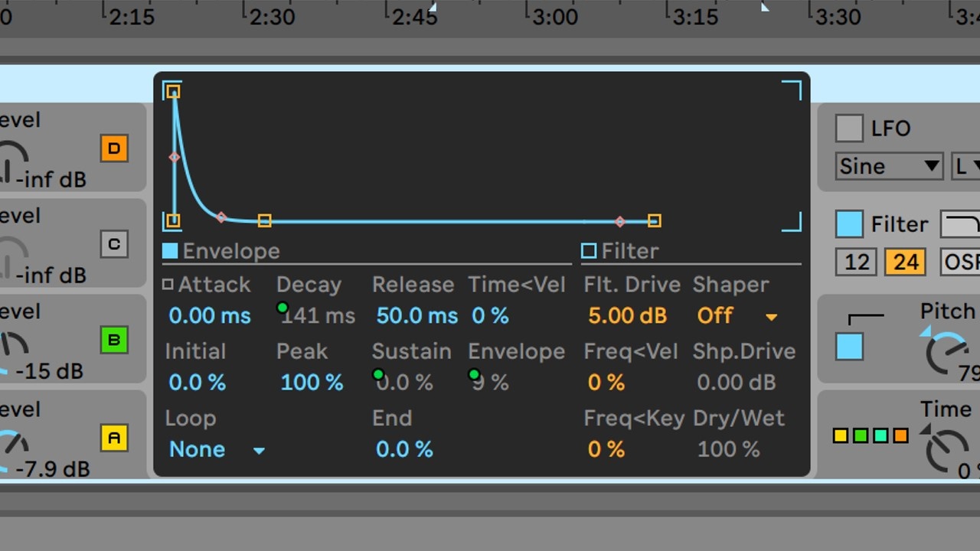Open the LFO Sine waveform dropdown

[888, 166]
